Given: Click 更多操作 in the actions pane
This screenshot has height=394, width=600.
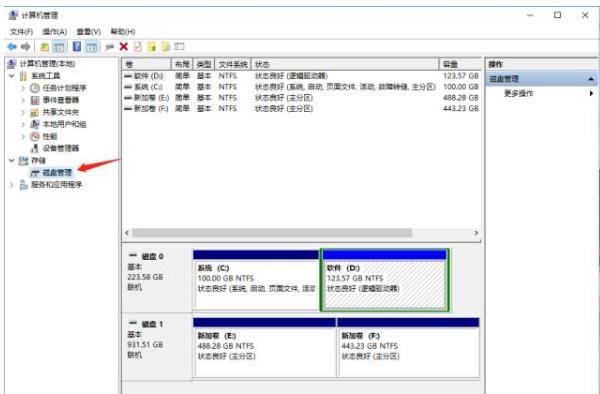Looking at the screenshot, I should coord(518,93).
